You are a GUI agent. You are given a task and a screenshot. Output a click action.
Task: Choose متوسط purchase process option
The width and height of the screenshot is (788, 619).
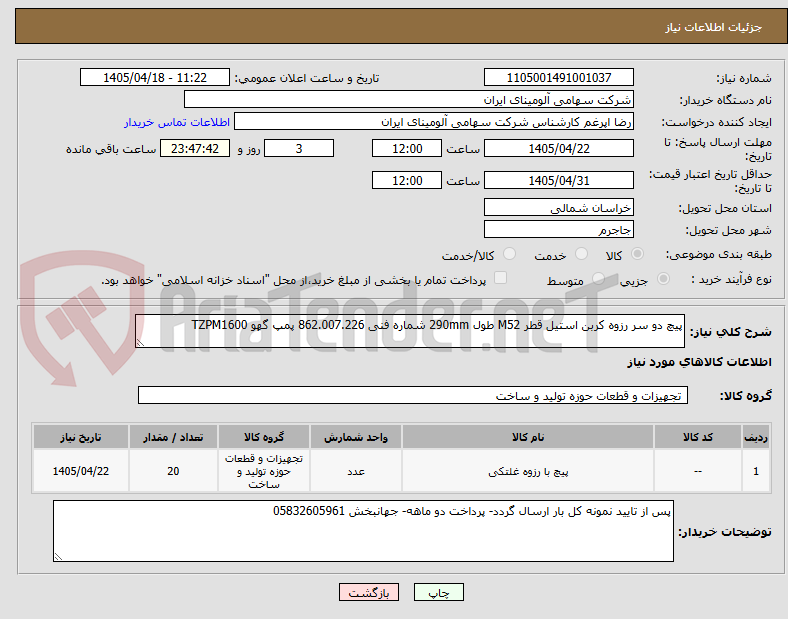coord(598,278)
